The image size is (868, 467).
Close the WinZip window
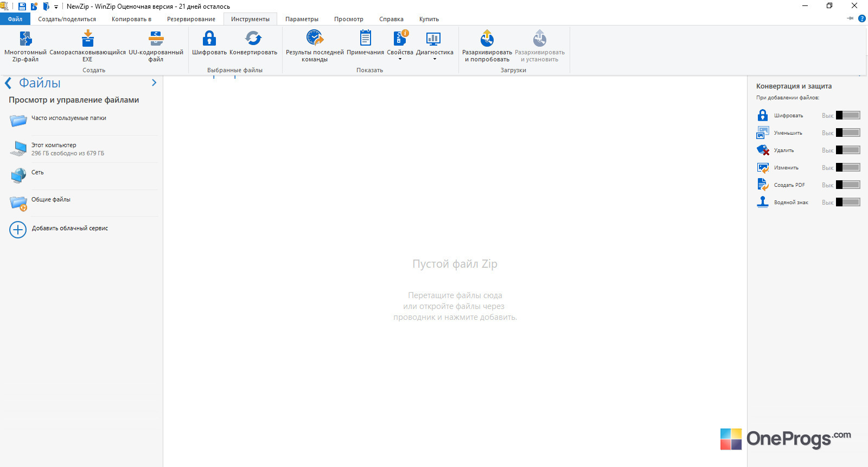pyautogui.click(x=854, y=6)
